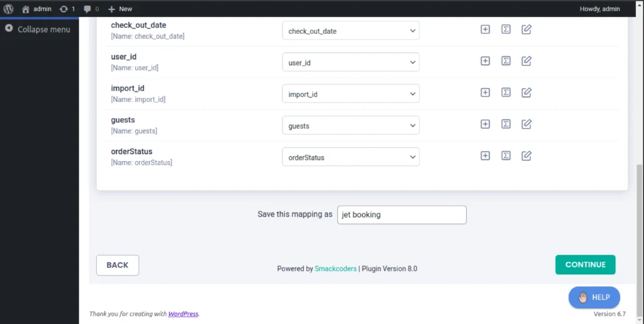Click the sigma formula icon for orderStatus
644x324 pixels.
[x=506, y=155]
